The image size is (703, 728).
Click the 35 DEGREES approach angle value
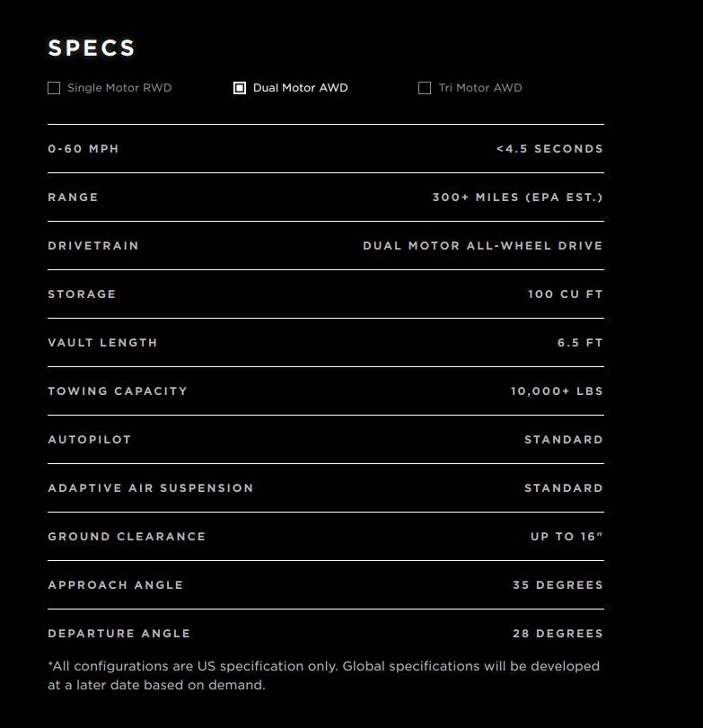click(x=558, y=585)
